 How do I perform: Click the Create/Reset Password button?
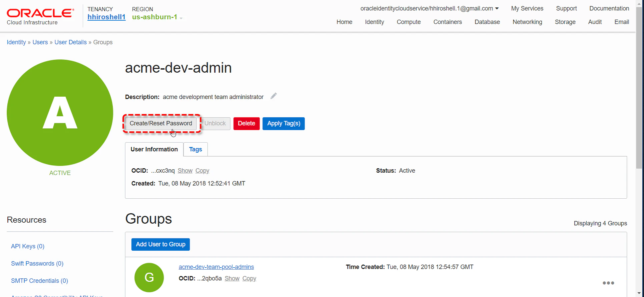(x=161, y=123)
